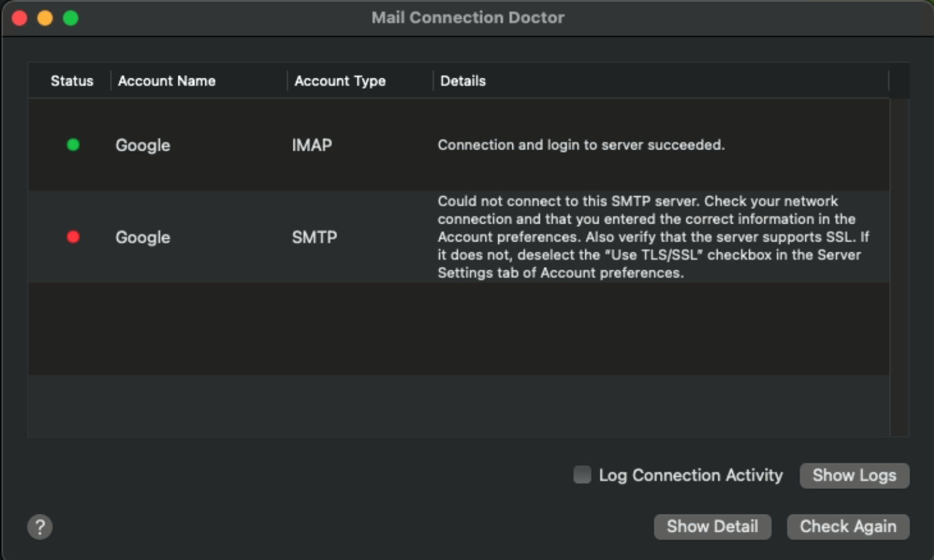
Task: Click the SMTP account type cell
Action: 314,237
